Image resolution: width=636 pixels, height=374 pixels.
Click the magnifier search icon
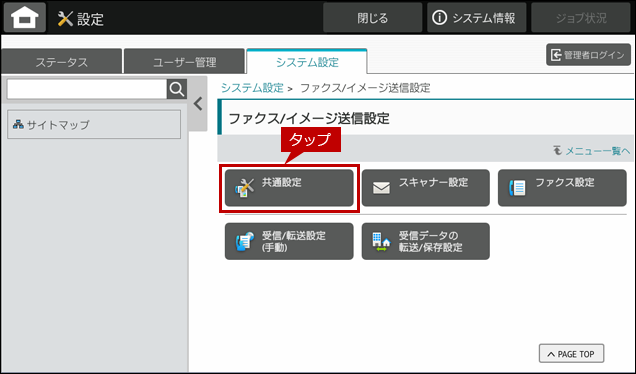pos(177,89)
